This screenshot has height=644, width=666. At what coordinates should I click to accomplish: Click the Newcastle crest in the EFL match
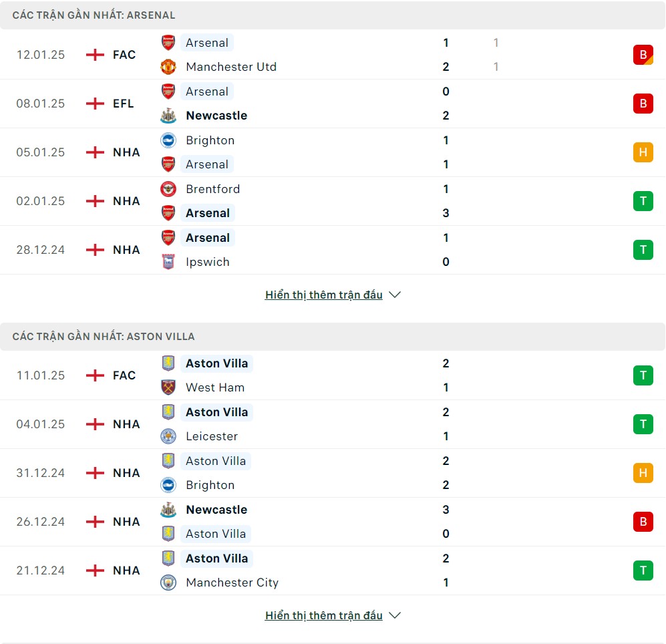click(x=168, y=116)
